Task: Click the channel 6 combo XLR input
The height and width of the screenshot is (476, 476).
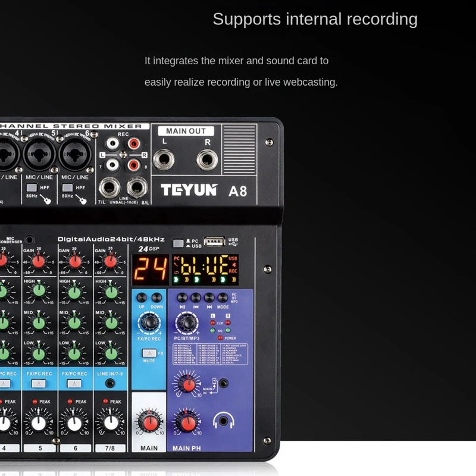Action: point(75,154)
